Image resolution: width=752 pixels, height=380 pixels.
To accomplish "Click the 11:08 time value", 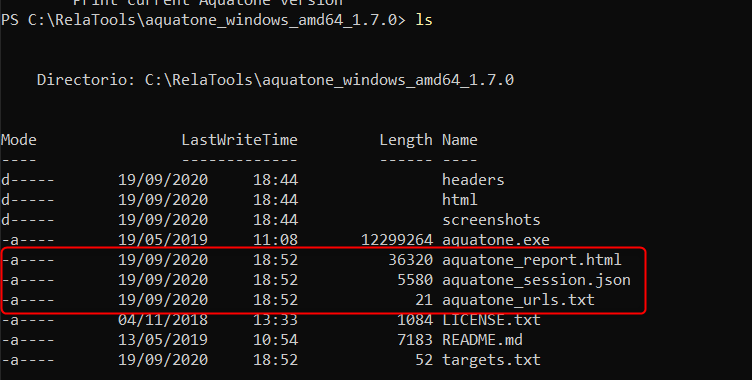I will pyautogui.click(x=275, y=240).
